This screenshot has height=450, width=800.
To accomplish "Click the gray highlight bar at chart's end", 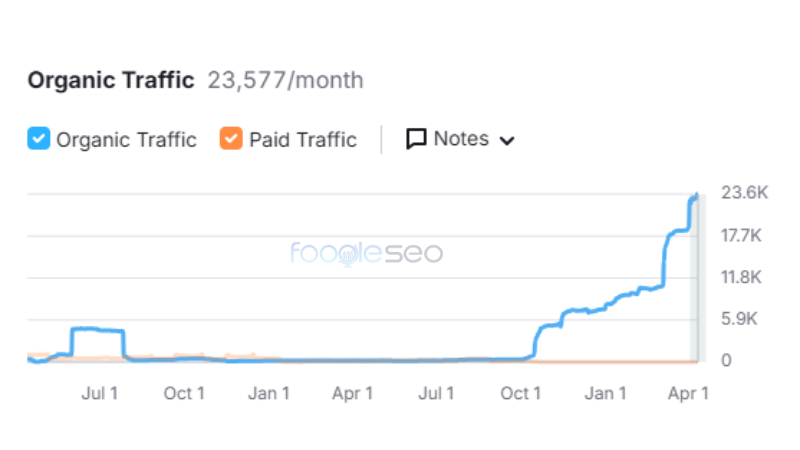I will point(701,280).
